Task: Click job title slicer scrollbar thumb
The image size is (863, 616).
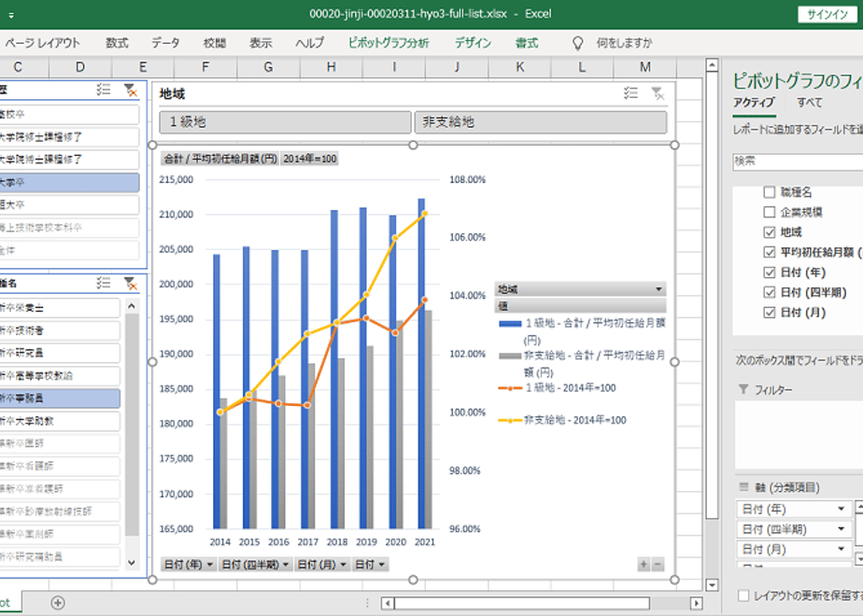Action: coord(132,425)
